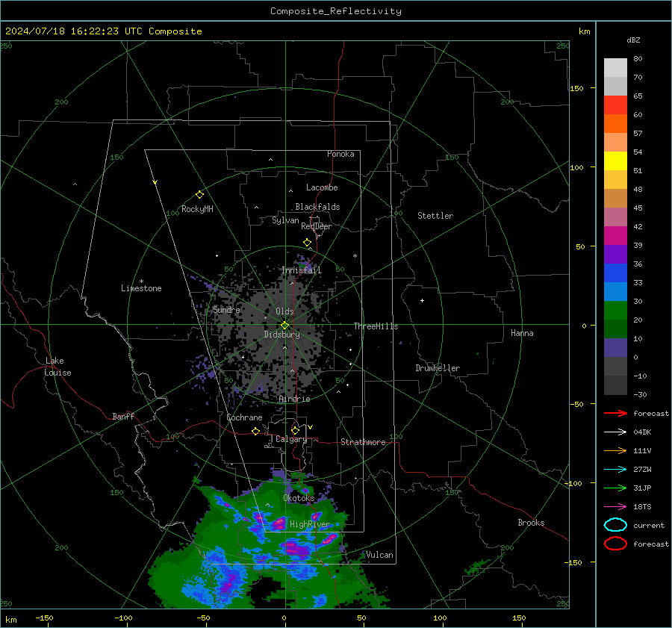Click the green 31JP arrow in legend
Image resolution: width=672 pixels, height=628 pixels.
pos(615,488)
